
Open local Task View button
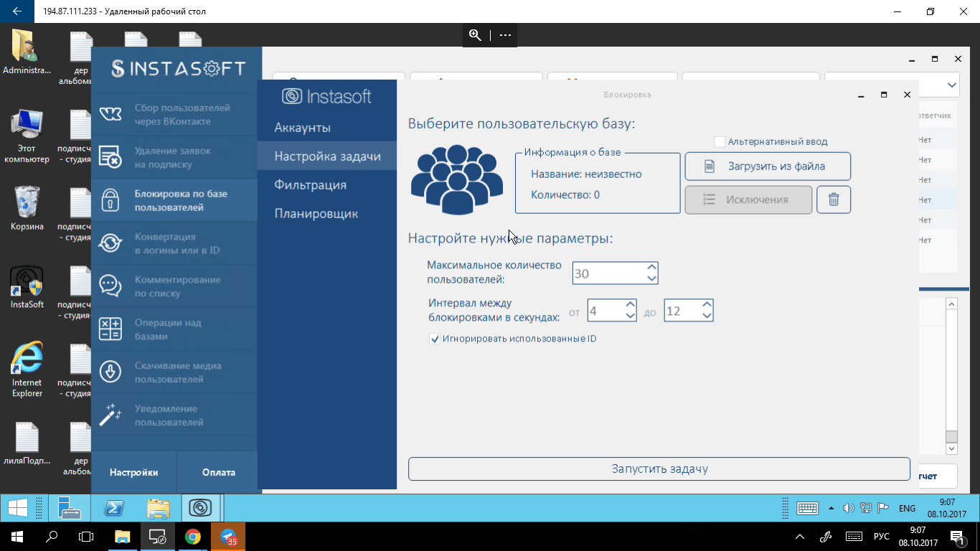pos(86,537)
